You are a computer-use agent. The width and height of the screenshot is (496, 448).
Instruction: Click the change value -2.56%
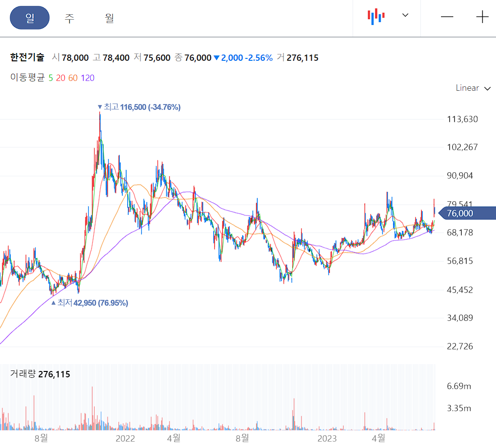259,58
